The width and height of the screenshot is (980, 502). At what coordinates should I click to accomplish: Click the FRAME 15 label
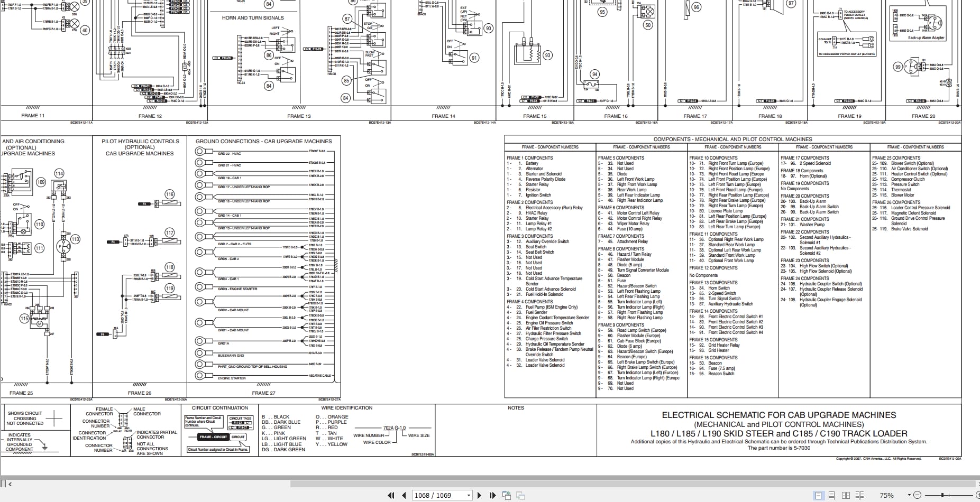pyautogui.click(x=535, y=116)
